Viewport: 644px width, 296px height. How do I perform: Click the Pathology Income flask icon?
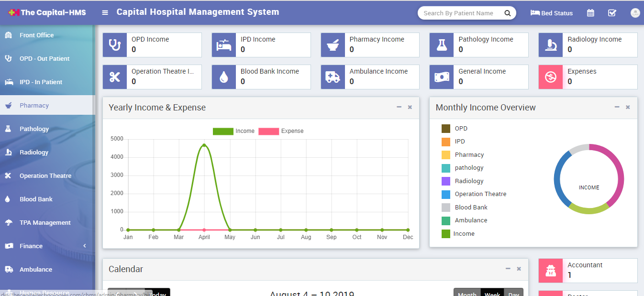[441, 45]
